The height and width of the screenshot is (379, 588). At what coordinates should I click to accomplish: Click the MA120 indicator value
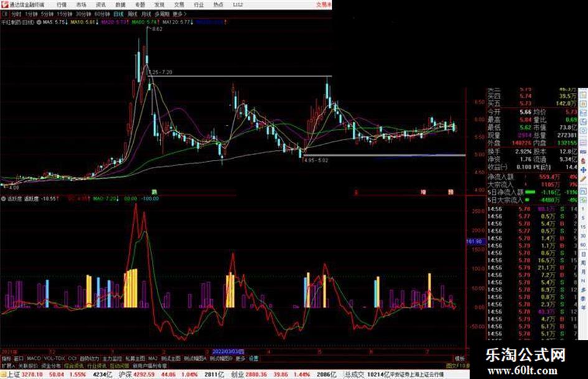tap(178, 22)
